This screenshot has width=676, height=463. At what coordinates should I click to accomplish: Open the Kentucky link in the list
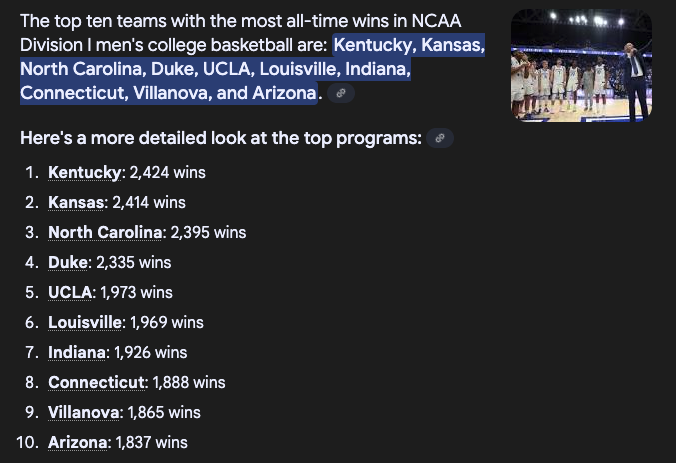pyautogui.click(x=84, y=172)
